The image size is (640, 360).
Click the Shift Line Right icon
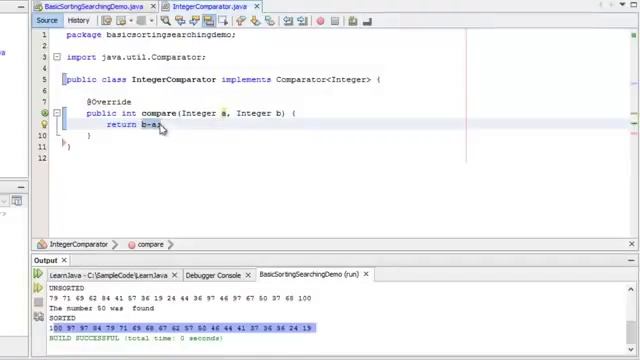(x=302, y=21)
